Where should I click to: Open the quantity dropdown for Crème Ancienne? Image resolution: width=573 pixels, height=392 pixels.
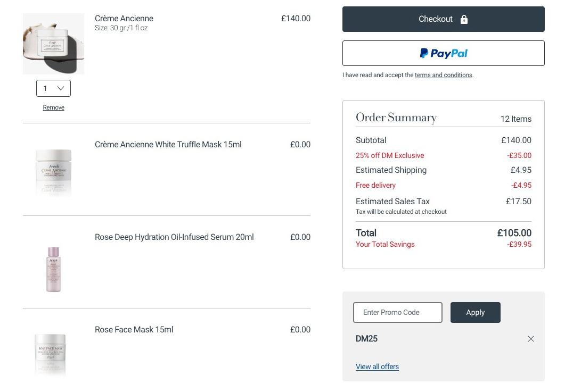click(x=53, y=88)
